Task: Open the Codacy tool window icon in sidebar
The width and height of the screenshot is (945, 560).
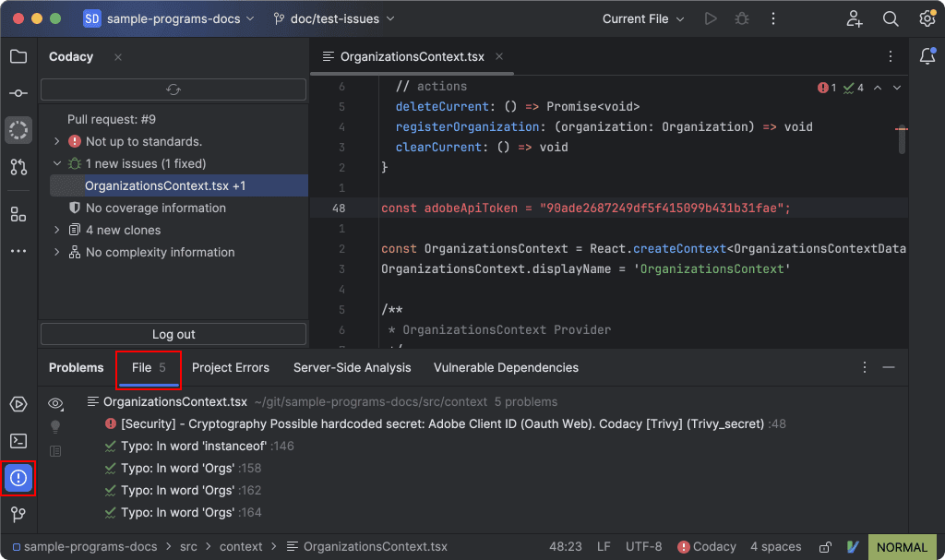Action: [18, 129]
